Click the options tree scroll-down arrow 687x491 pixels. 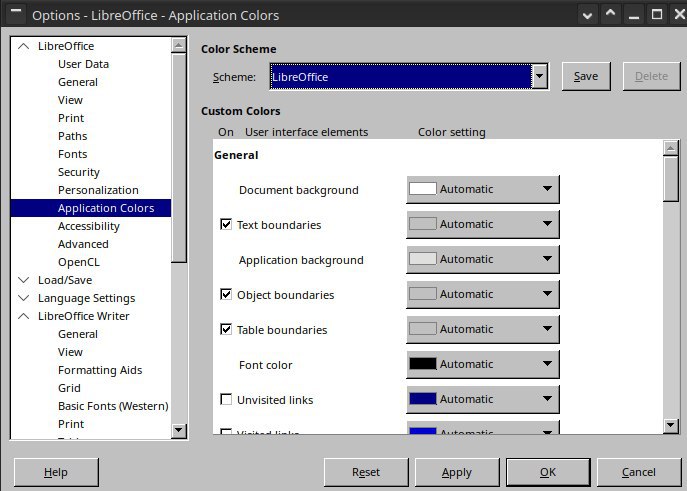click(x=178, y=430)
